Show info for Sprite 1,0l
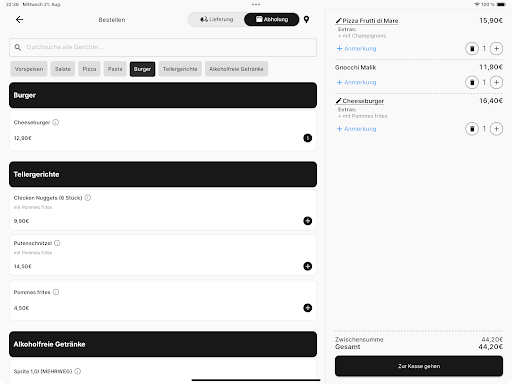This screenshot has height=384, width=512. (x=78, y=371)
